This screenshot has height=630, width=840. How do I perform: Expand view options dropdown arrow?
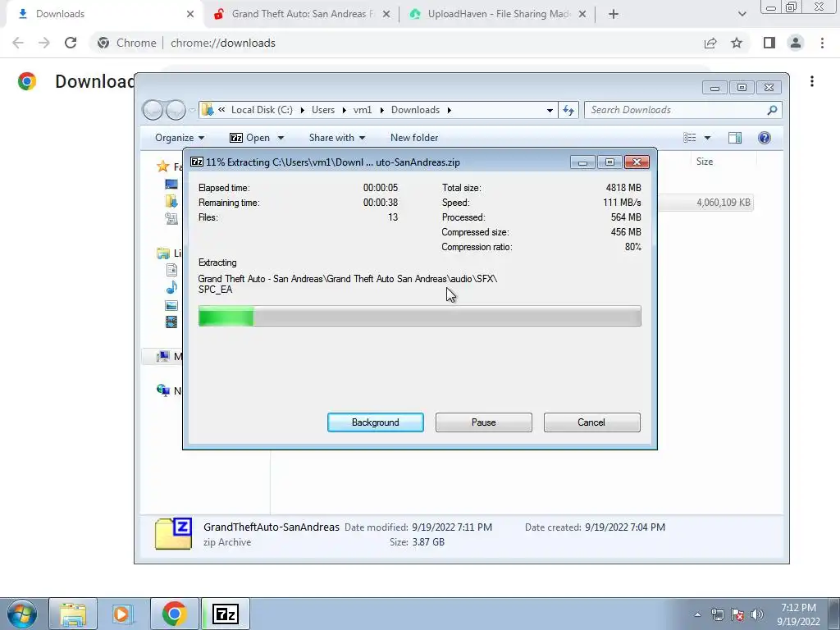click(x=707, y=138)
